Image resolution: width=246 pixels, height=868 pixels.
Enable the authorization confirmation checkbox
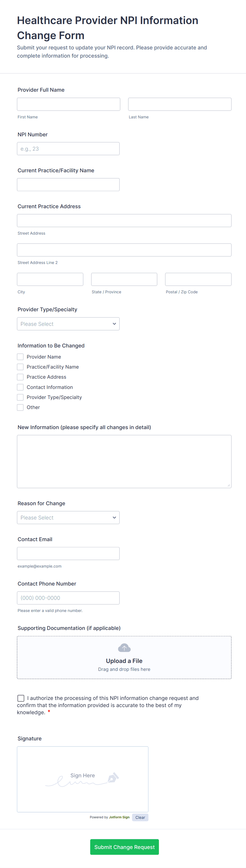click(21, 698)
